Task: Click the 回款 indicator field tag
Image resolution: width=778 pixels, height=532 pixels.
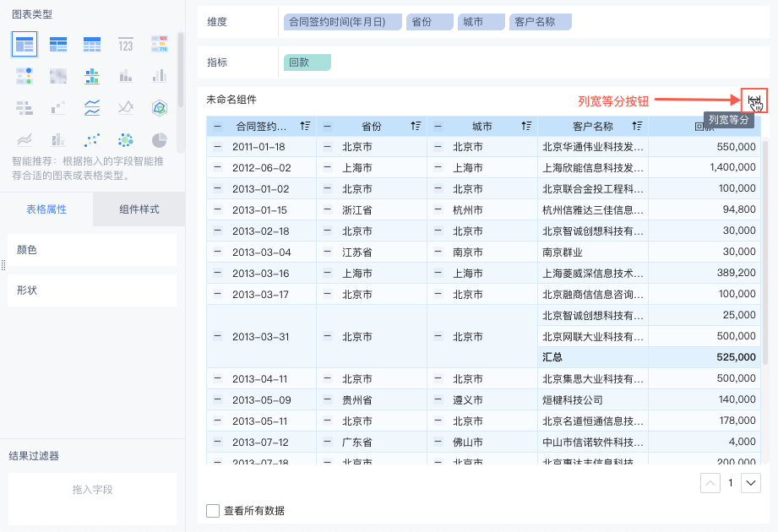Action: pyautogui.click(x=307, y=62)
